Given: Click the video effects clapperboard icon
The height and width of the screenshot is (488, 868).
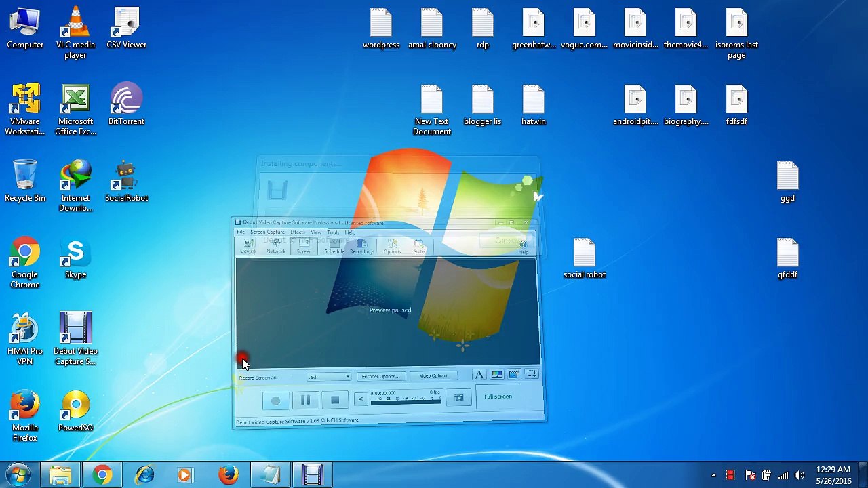Looking at the screenshot, I should (x=514, y=374).
